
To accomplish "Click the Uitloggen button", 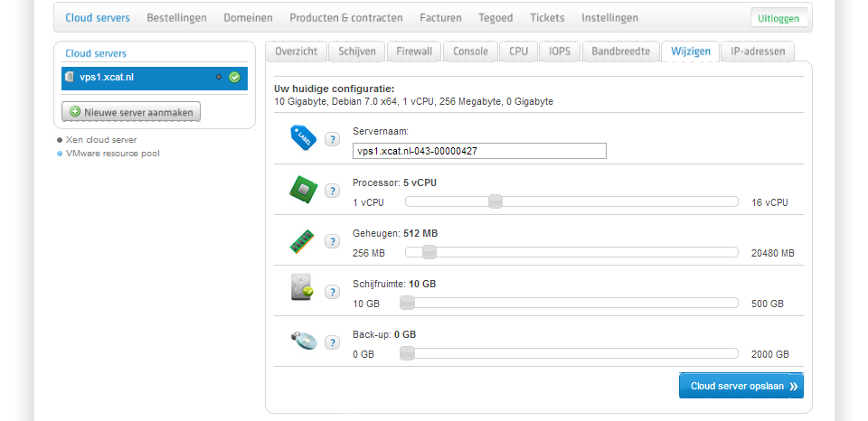I will point(778,18).
